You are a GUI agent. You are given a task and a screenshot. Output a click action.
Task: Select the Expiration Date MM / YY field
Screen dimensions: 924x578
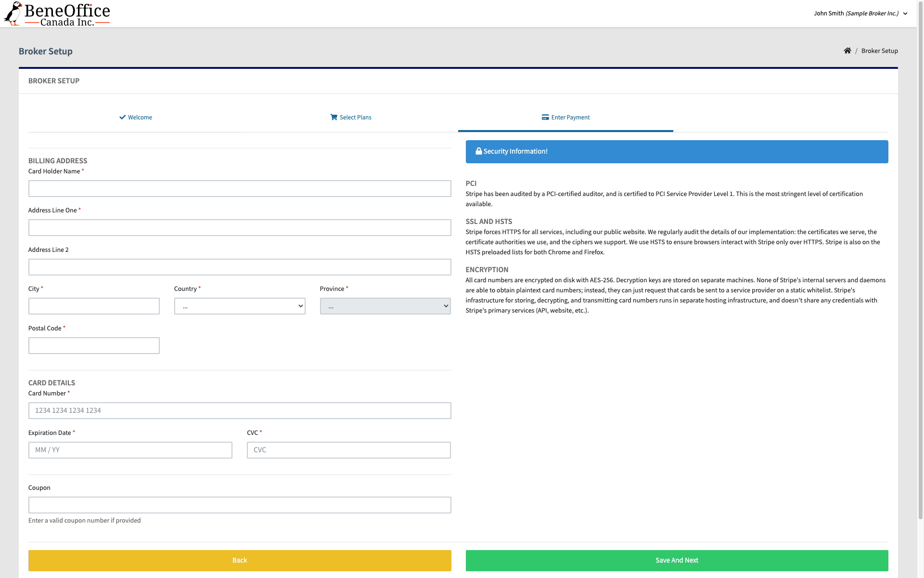click(130, 450)
